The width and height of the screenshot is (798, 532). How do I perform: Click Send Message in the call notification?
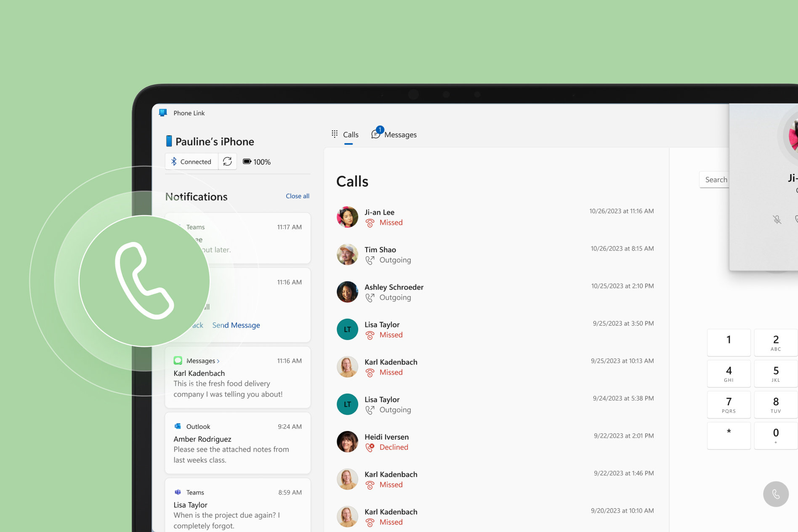tap(236, 325)
